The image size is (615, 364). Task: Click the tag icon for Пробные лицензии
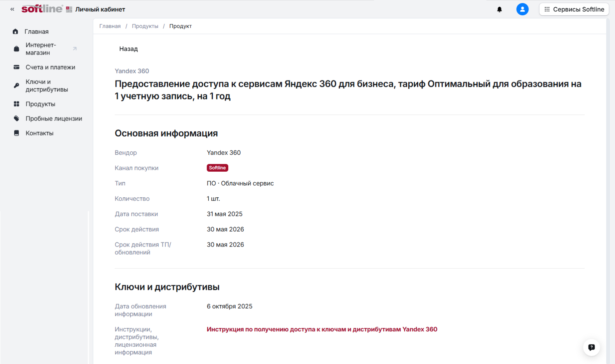coord(17,119)
